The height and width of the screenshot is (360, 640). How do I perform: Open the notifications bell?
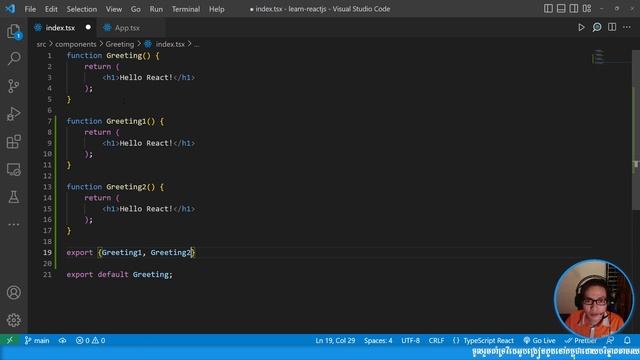pos(627,340)
